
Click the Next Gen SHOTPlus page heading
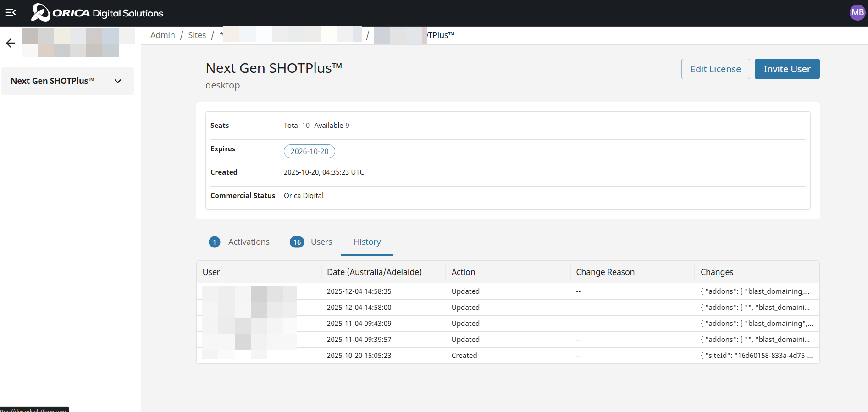coord(274,68)
